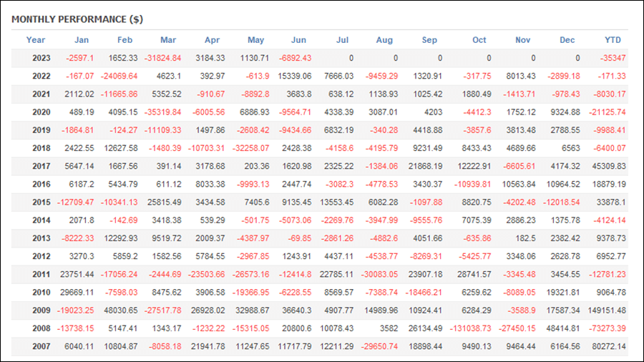
Task: Click the Jun column header
Action: 298,40
